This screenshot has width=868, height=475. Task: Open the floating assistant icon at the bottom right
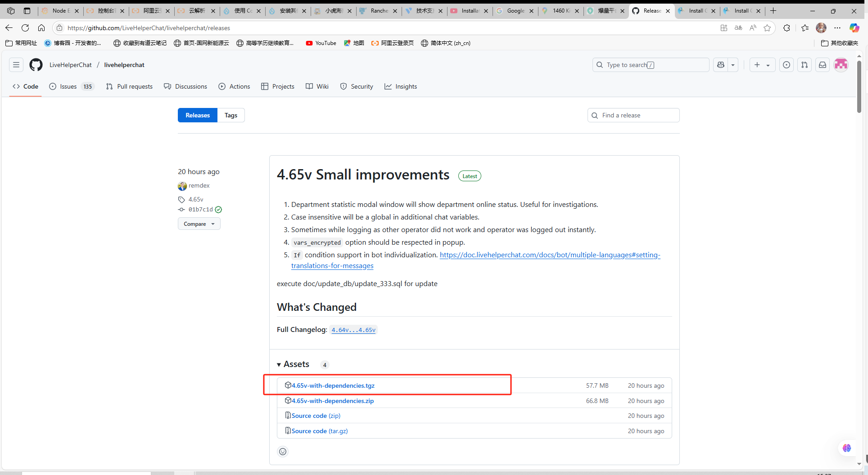click(847, 448)
